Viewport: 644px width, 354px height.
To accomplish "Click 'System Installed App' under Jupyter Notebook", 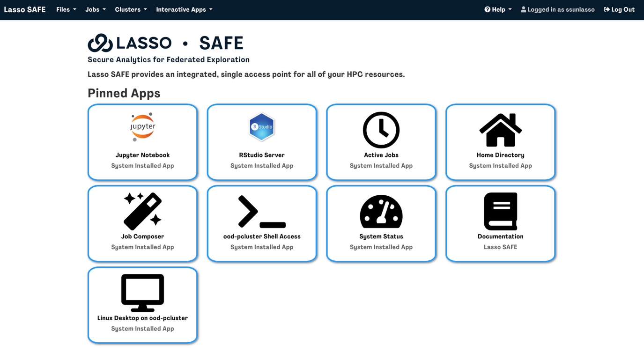I will (x=142, y=166).
